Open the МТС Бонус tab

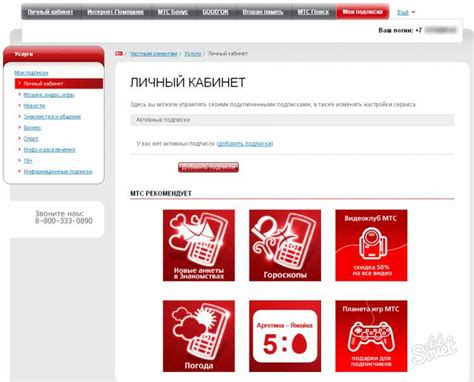click(173, 12)
